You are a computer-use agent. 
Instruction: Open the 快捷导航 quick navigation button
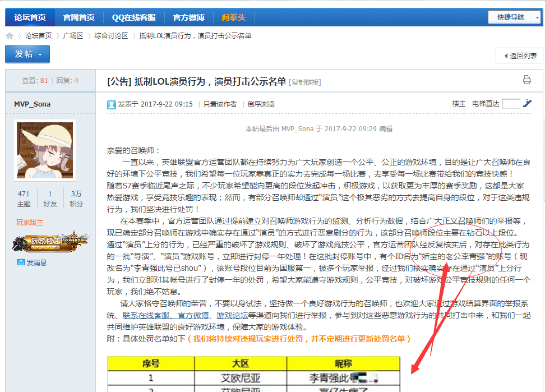point(511,17)
